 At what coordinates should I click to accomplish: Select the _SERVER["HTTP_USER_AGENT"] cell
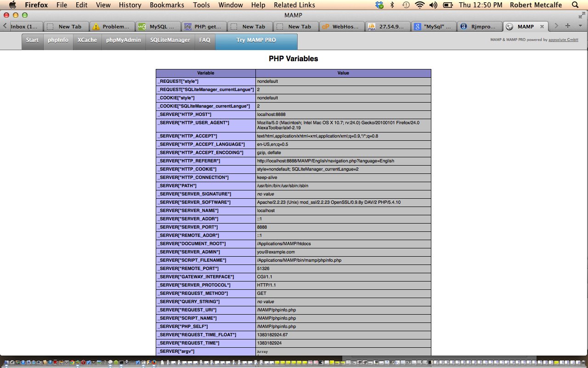click(206, 125)
